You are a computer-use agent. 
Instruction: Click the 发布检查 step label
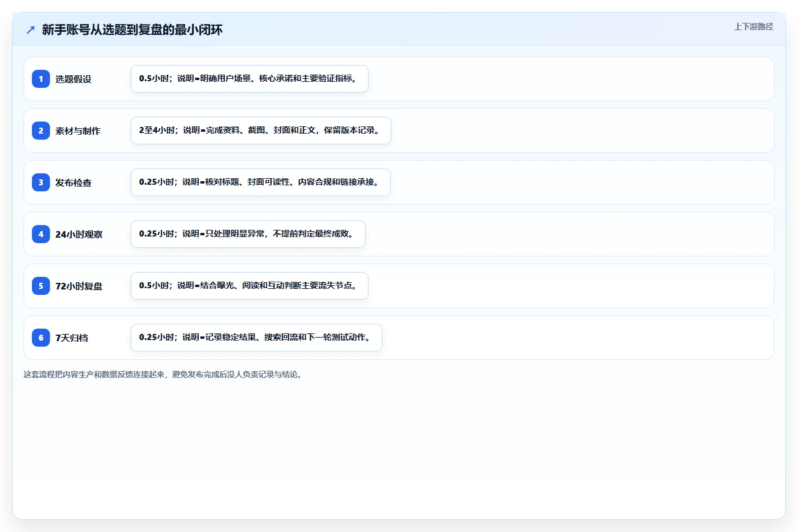tap(73, 182)
